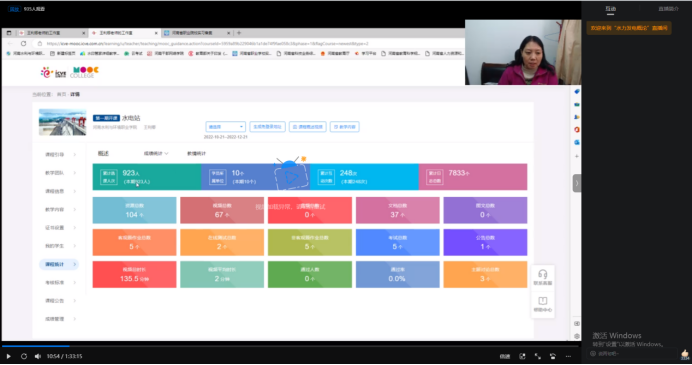Expand the 课程引导 sidebar item

coord(60,154)
